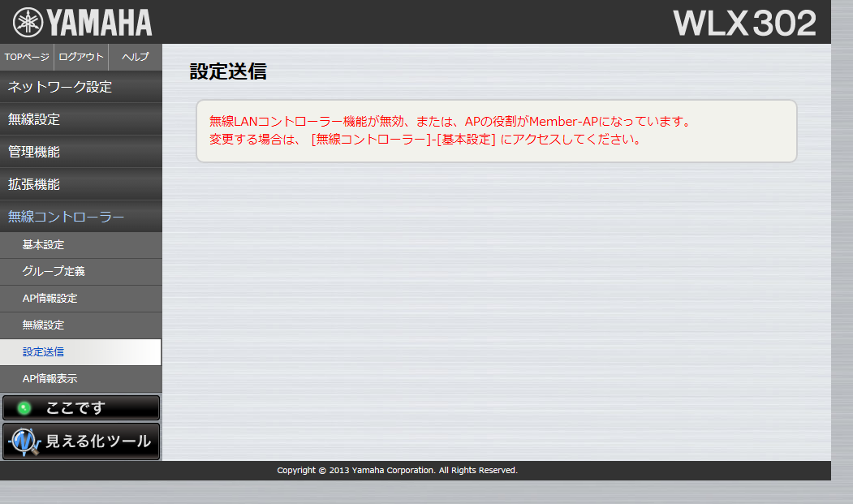Select the highlighted 設定送信 sidebar item
The image size is (853, 504).
point(81,352)
